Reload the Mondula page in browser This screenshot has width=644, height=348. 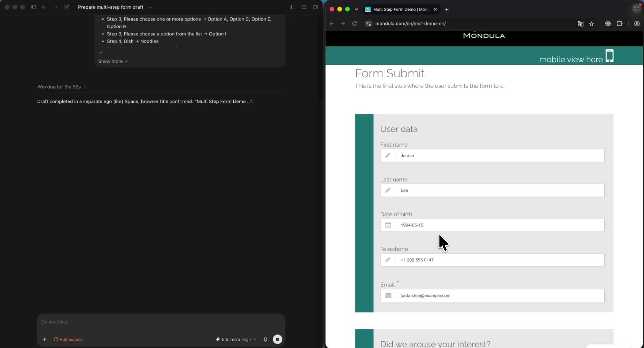click(354, 24)
